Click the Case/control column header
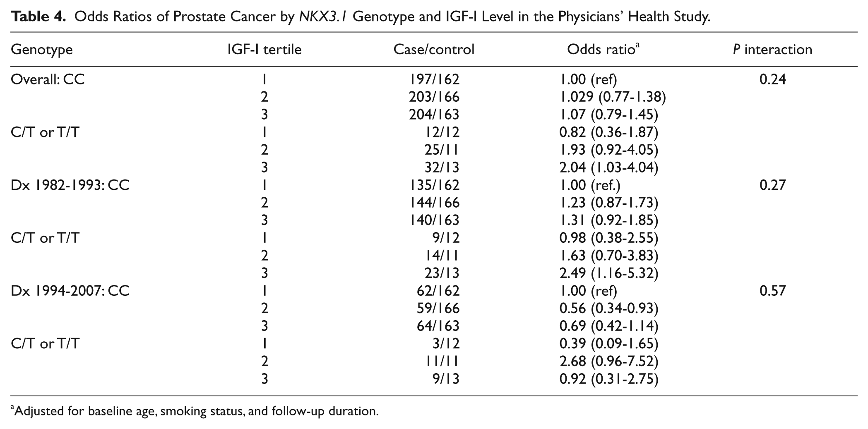This screenshot has width=868, height=429. pyautogui.click(x=434, y=49)
